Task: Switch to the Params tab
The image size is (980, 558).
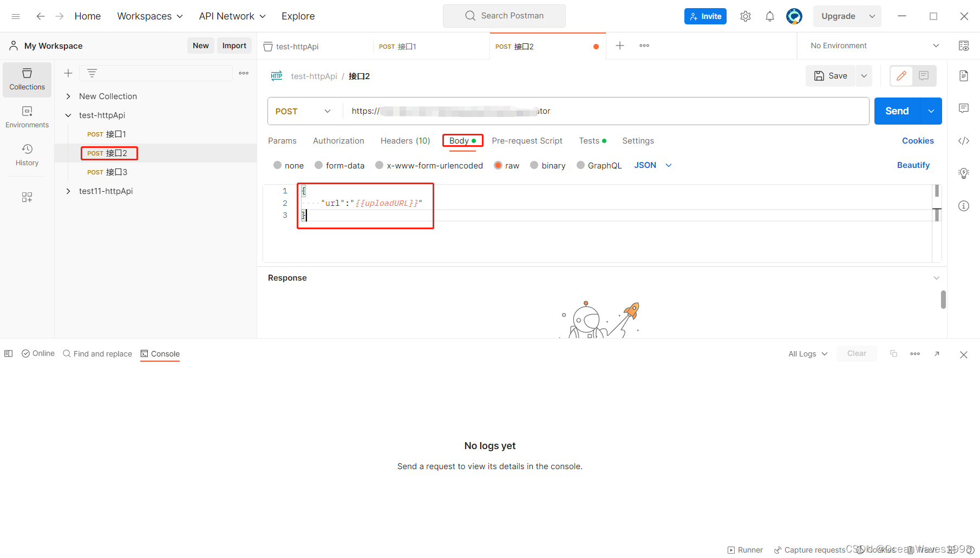Action: pos(282,141)
